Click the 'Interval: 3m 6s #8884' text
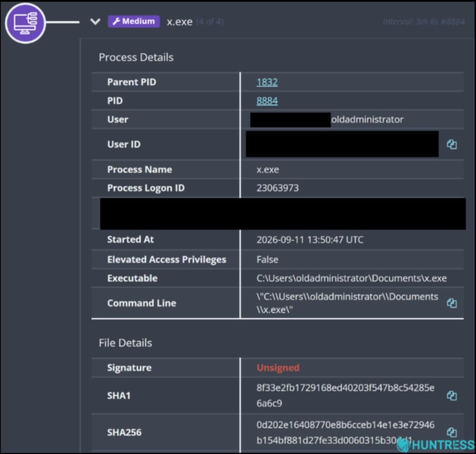 (x=423, y=22)
